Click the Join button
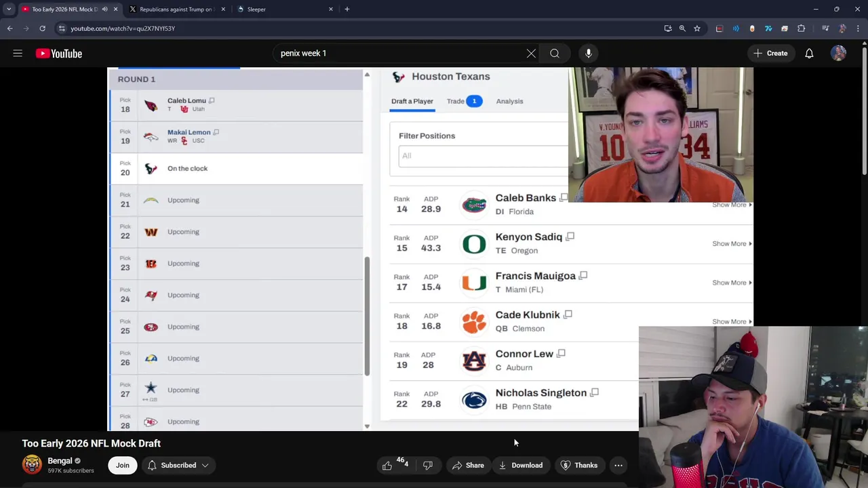 coord(123,466)
